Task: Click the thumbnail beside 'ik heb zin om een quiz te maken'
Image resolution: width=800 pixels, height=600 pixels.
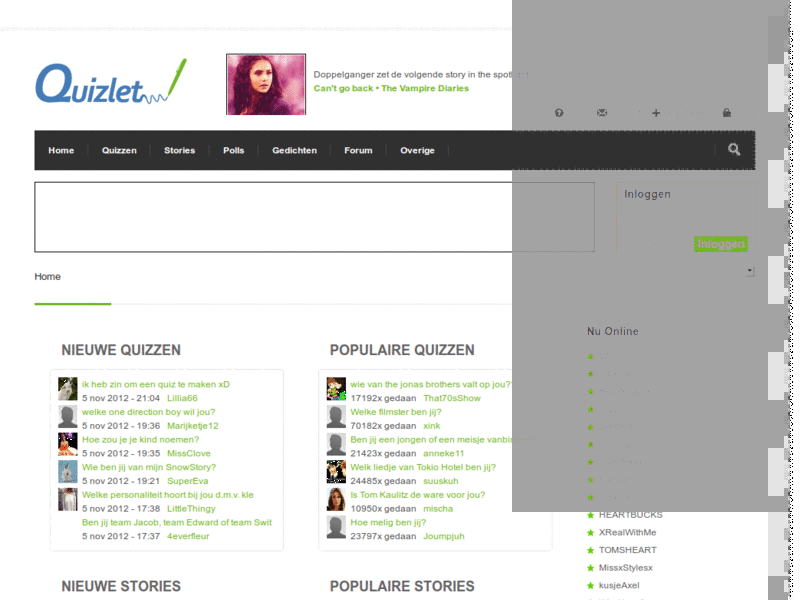Action: (66, 389)
